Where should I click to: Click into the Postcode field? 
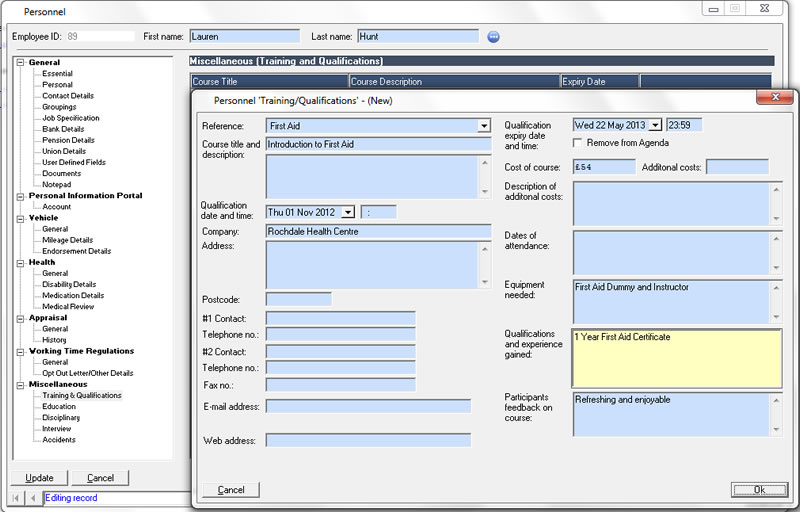click(298, 299)
